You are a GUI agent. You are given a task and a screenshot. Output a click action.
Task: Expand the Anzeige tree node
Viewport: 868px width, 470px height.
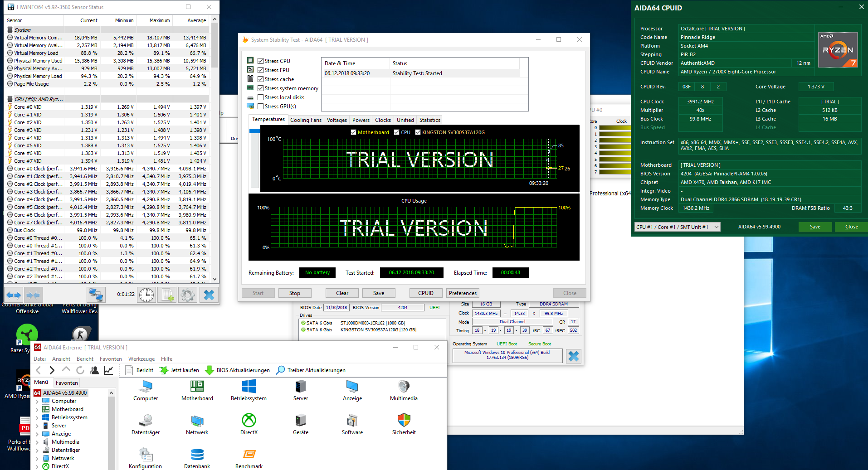pos(37,434)
